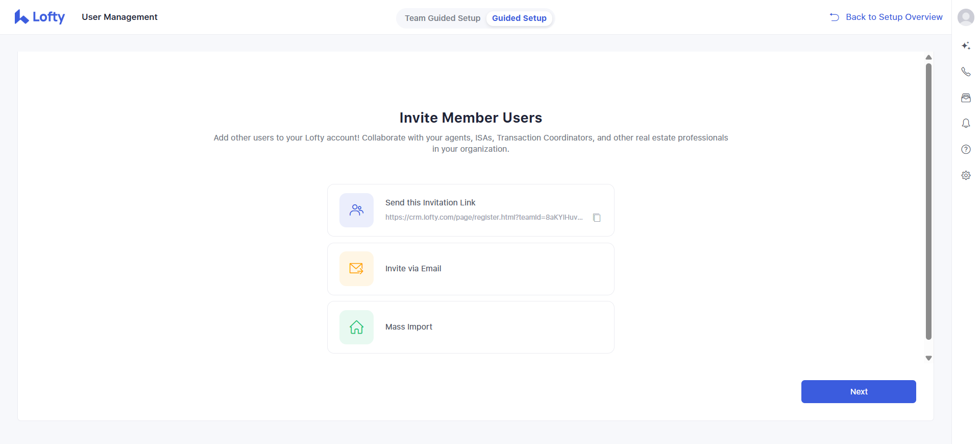Screen dimensions: 980x444
Task: Open notifications bell icon
Action: click(966, 124)
